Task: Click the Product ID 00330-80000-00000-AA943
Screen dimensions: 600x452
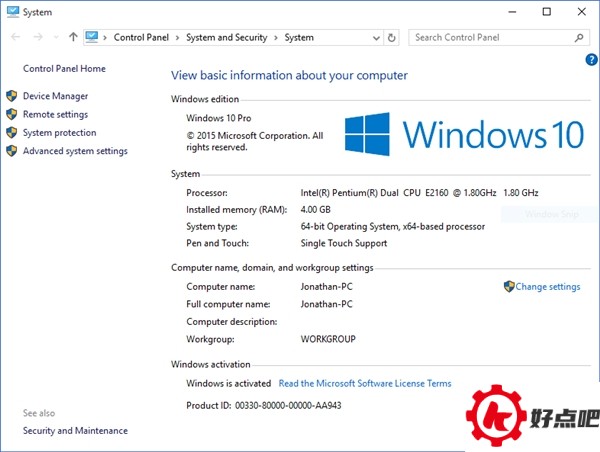Action: (264, 405)
